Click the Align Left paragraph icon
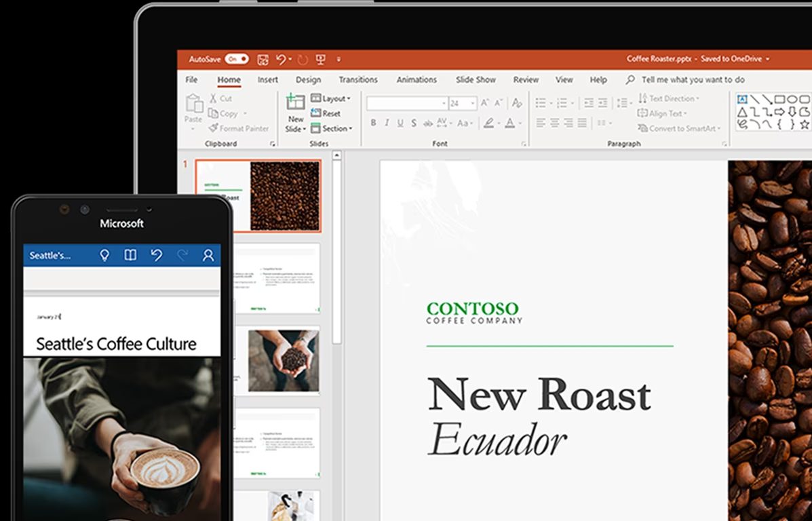 click(x=541, y=123)
